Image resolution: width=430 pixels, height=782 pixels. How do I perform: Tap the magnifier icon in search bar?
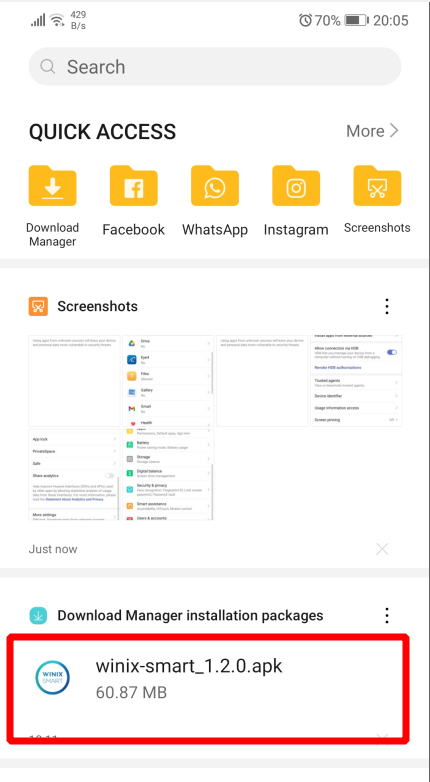47,66
